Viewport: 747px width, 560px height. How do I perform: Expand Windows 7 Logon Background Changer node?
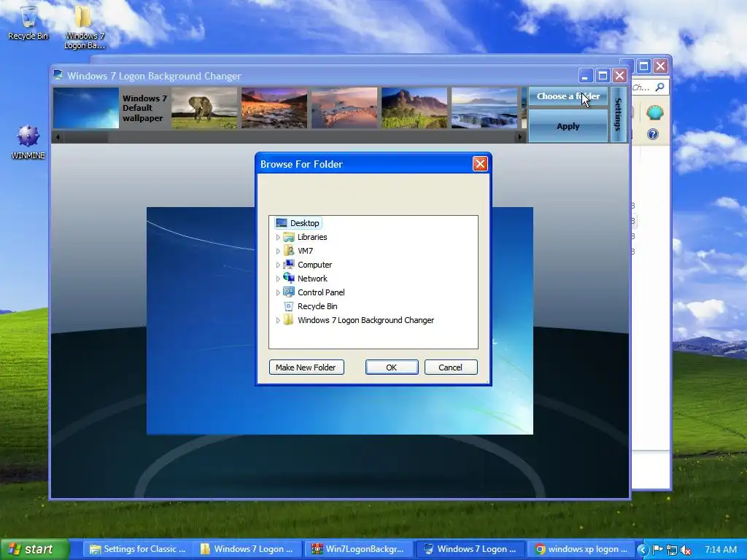pos(278,321)
